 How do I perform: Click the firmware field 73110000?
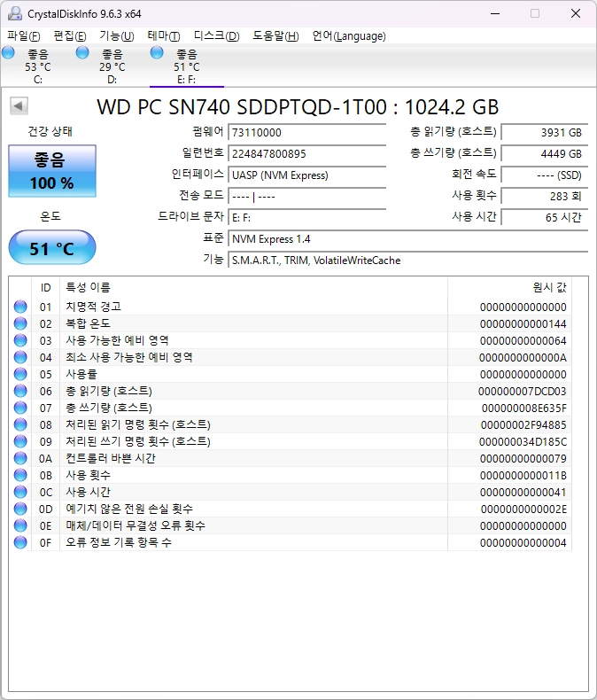point(307,133)
